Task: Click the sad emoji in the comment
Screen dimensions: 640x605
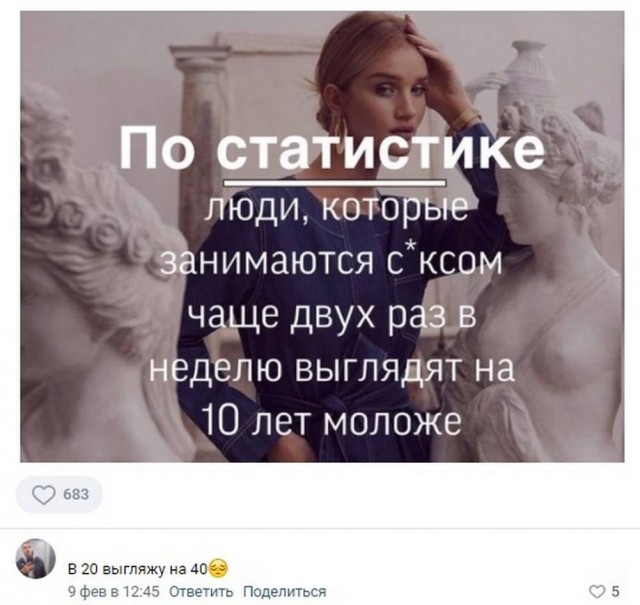Action: 219,569
